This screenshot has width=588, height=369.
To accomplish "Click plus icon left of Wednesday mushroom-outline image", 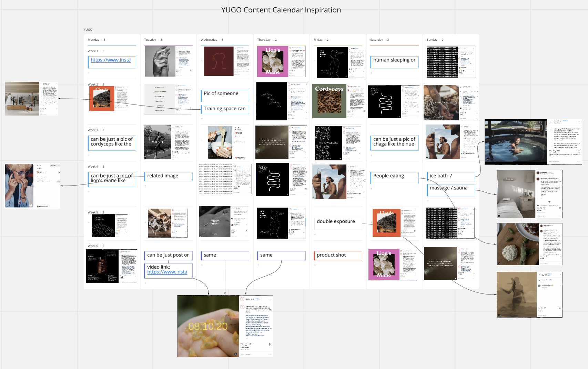I will pyautogui.click(x=202, y=61).
